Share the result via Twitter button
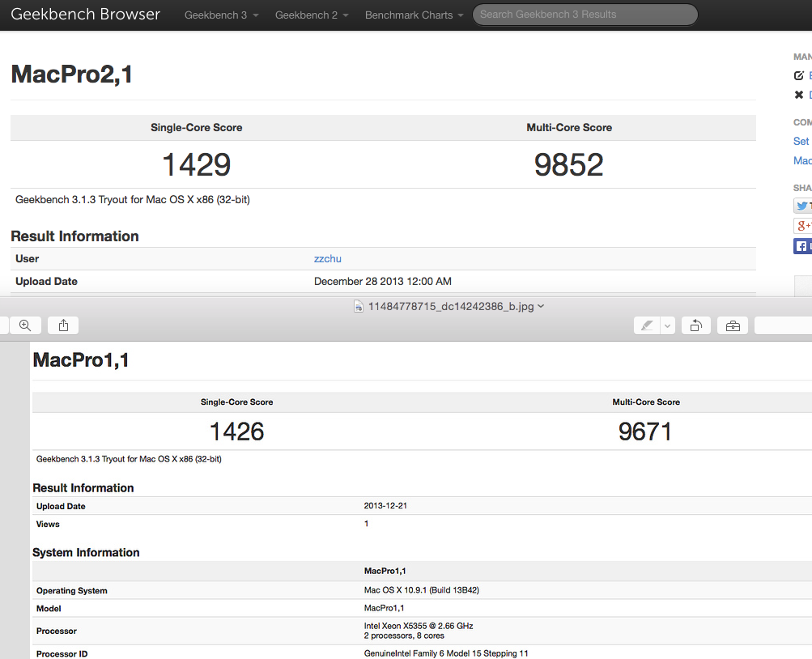 [x=802, y=206]
